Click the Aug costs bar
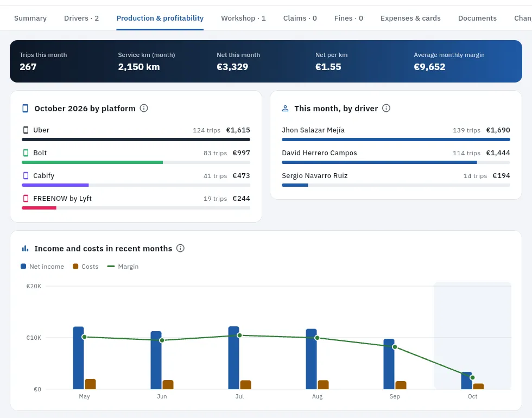The height and width of the screenshot is (418, 532). [x=324, y=385]
